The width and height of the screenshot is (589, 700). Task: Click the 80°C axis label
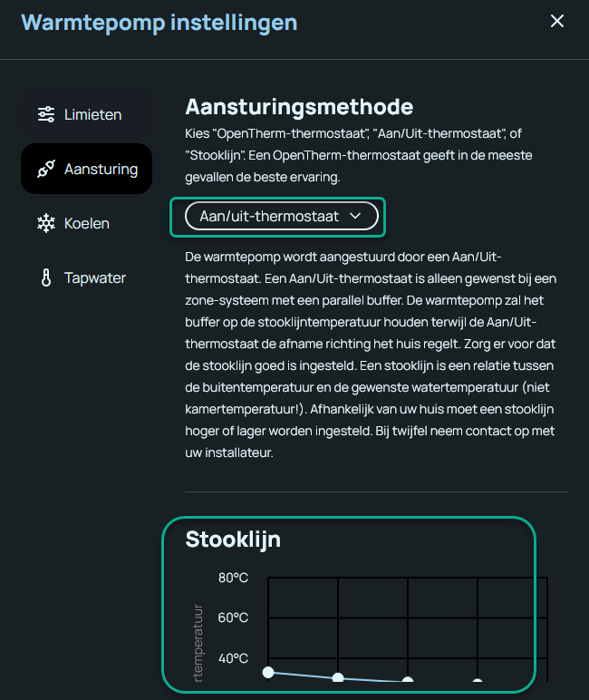tap(233, 578)
